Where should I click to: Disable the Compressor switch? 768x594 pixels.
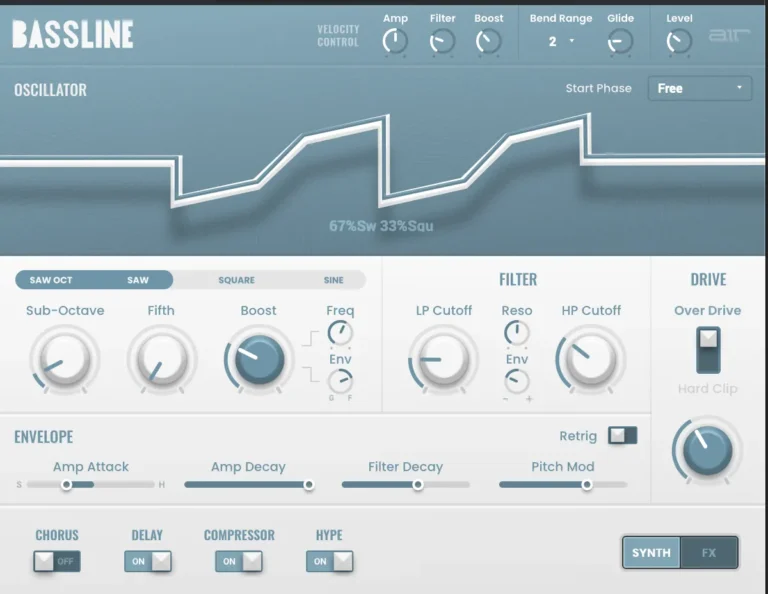coord(239,561)
